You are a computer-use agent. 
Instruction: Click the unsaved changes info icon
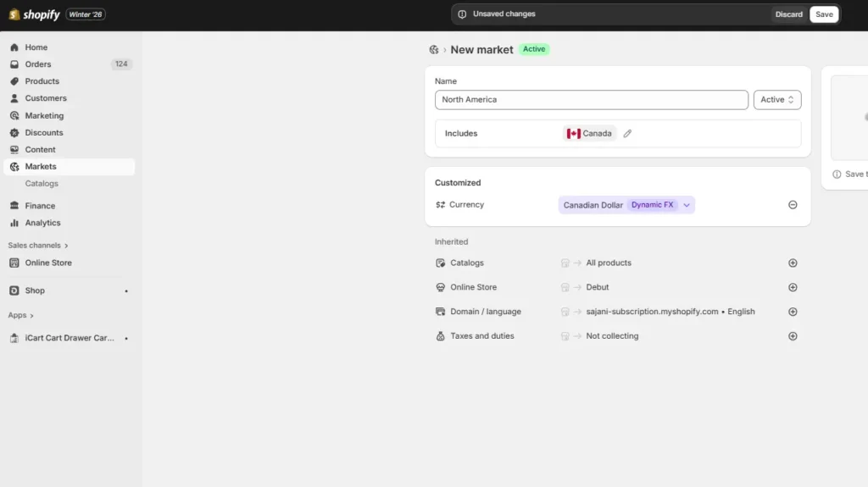pyautogui.click(x=462, y=14)
